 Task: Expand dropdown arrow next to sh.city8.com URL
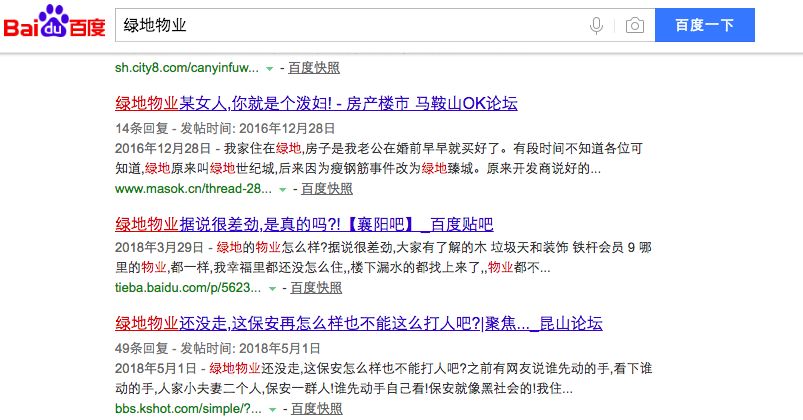pyautogui.click(x=269, y=69)
